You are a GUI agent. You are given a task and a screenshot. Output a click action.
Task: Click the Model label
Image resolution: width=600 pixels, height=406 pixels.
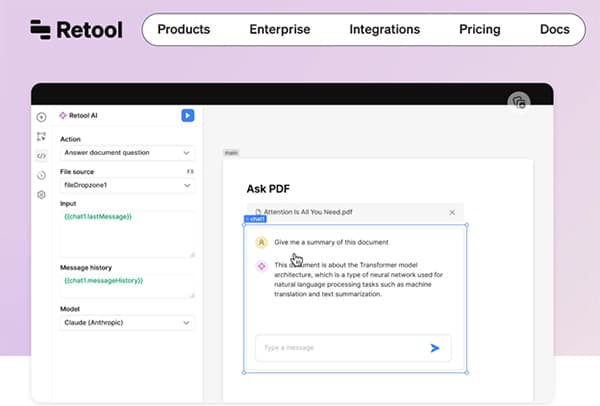70,309
